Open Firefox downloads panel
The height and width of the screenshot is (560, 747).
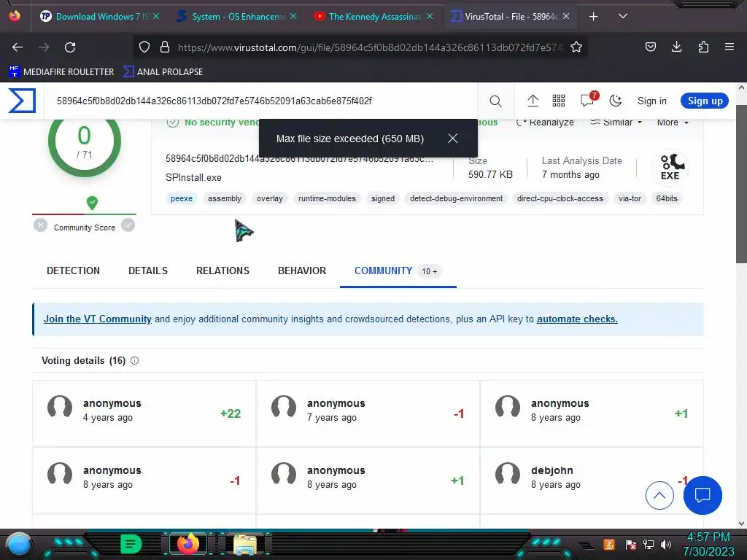pyautogui.click(x=676, y=47)
